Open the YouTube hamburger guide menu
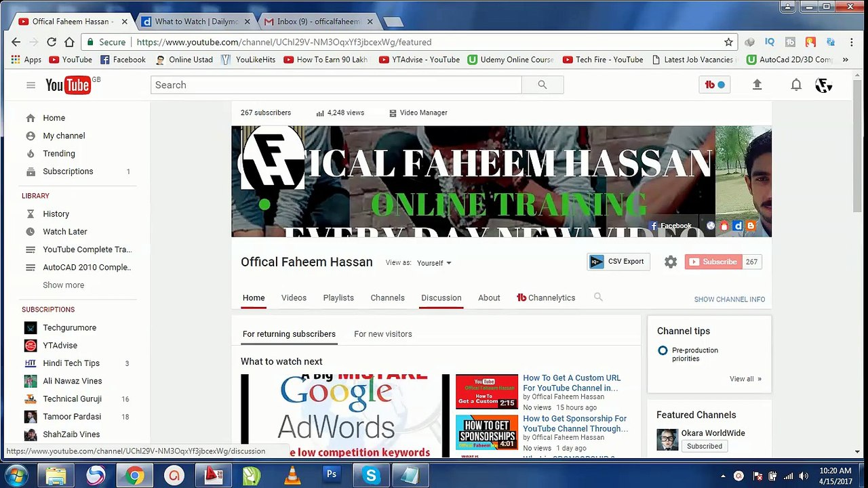Screen dimensions: 868x488 tap(31, 85)
